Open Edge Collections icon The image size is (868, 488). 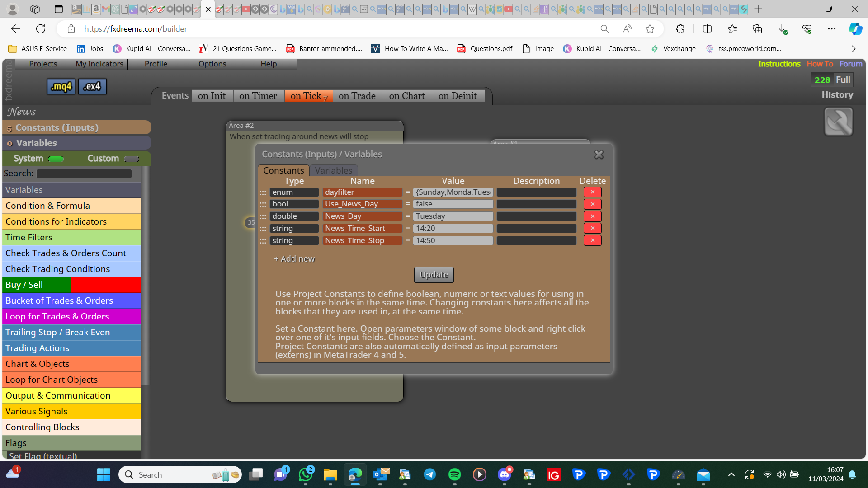757,29
